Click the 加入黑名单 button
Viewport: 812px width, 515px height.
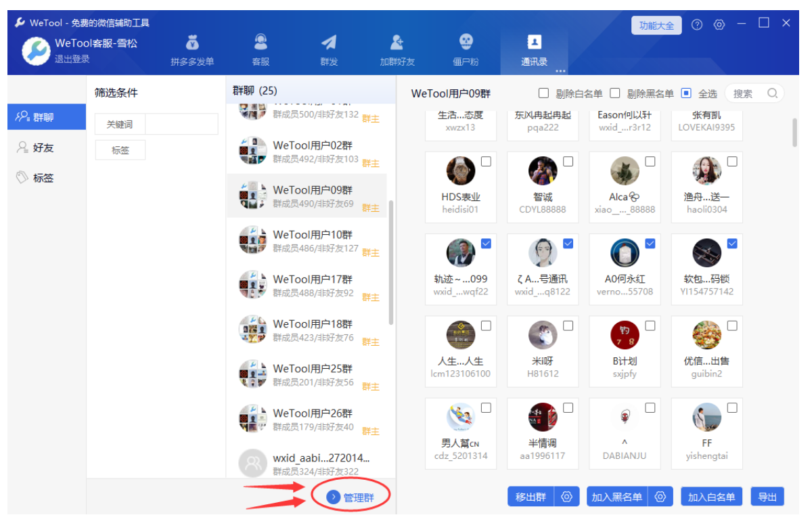[x=617, y=497]
